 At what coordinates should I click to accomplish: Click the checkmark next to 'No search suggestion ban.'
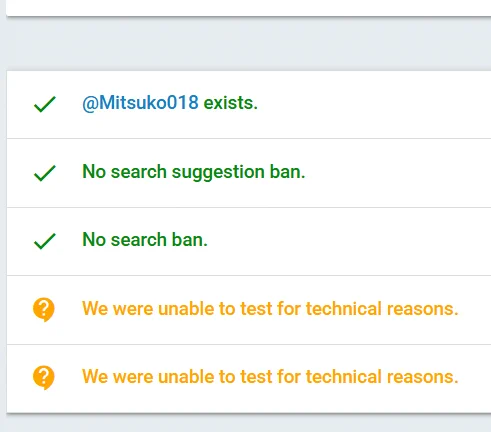click(x=45, y=173)
